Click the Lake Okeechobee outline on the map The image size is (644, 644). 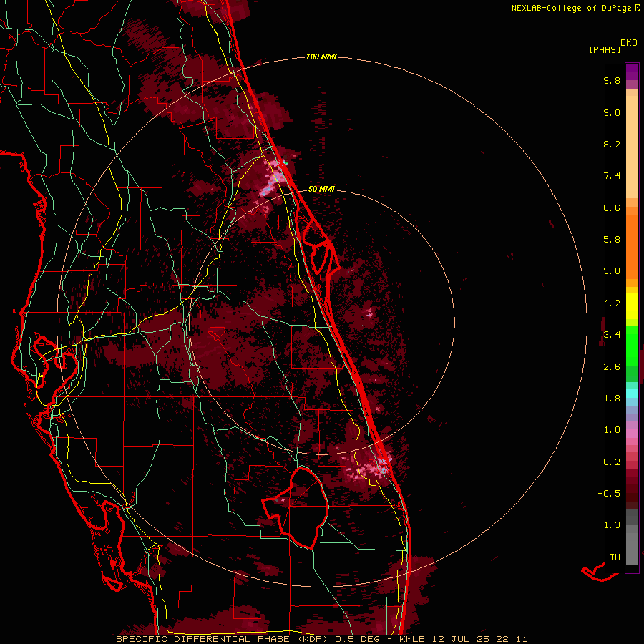296,508
